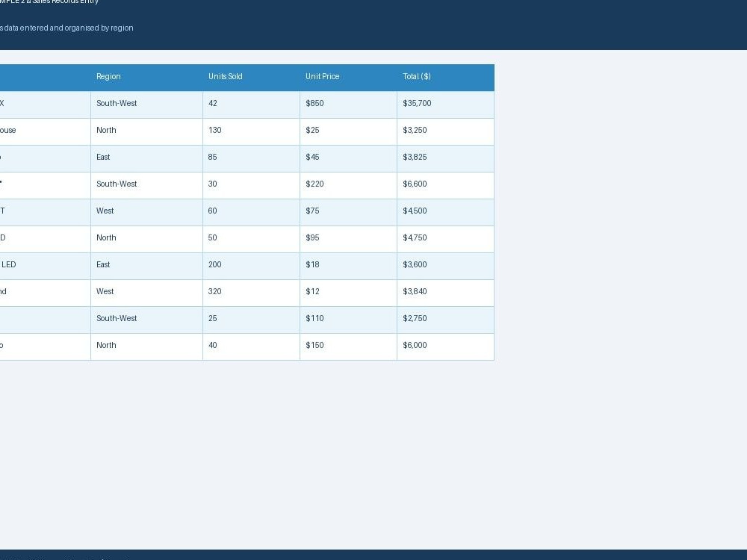Click the $220 unit price cell
747x560 pixels.
click(x=349, y=185)
